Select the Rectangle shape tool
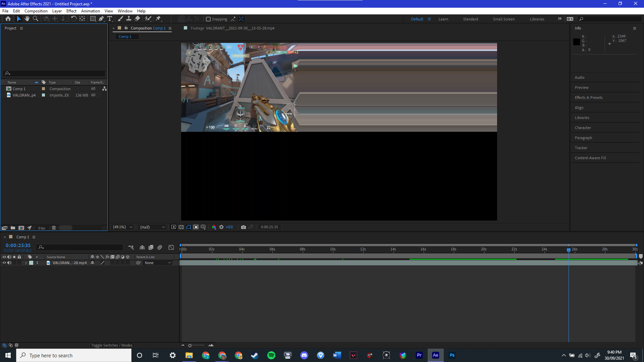Image resolution: width=644 pixels, height=362 pixels. point(93,19)
